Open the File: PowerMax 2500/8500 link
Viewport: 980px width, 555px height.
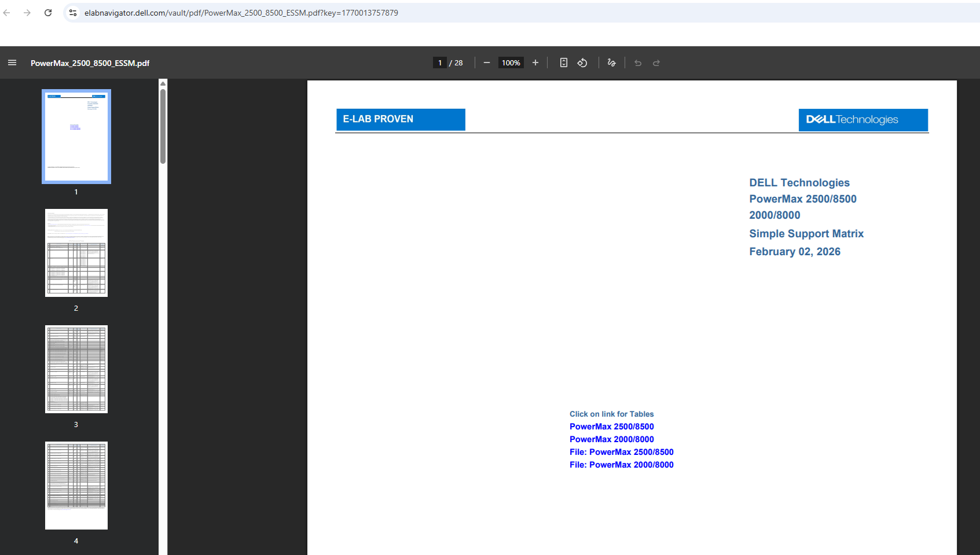tap(621, 451)
